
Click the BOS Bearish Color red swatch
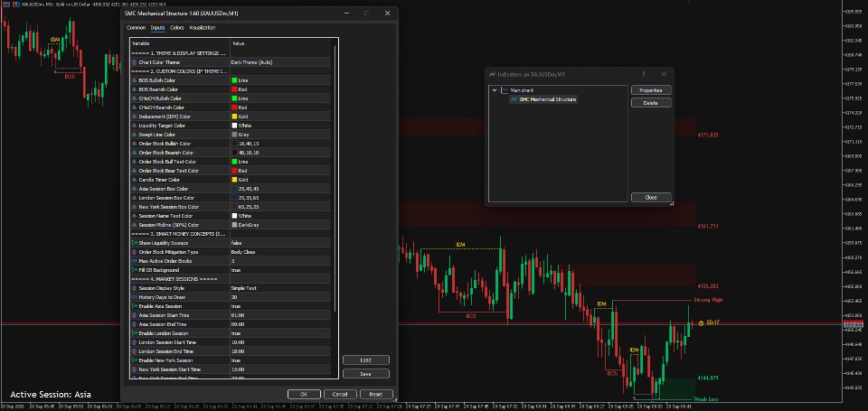tap(234, 89)
